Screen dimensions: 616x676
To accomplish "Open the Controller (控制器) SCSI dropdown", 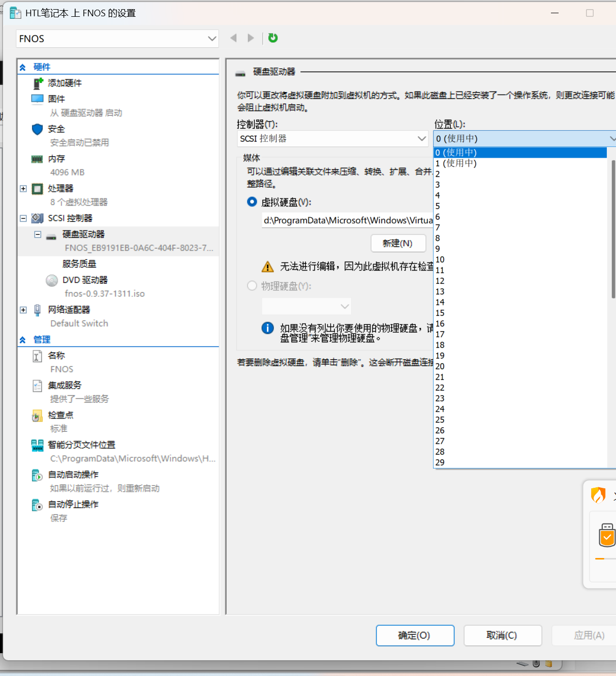I will (x=333, y=138).
